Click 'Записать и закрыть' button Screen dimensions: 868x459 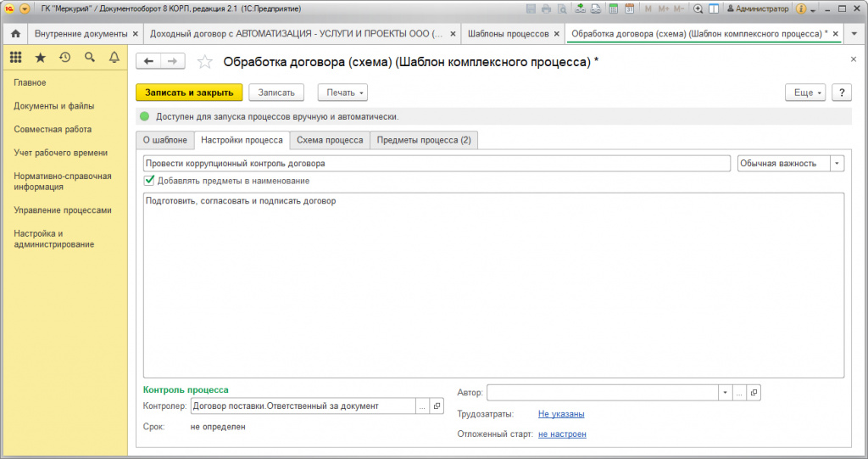(189, 92)
